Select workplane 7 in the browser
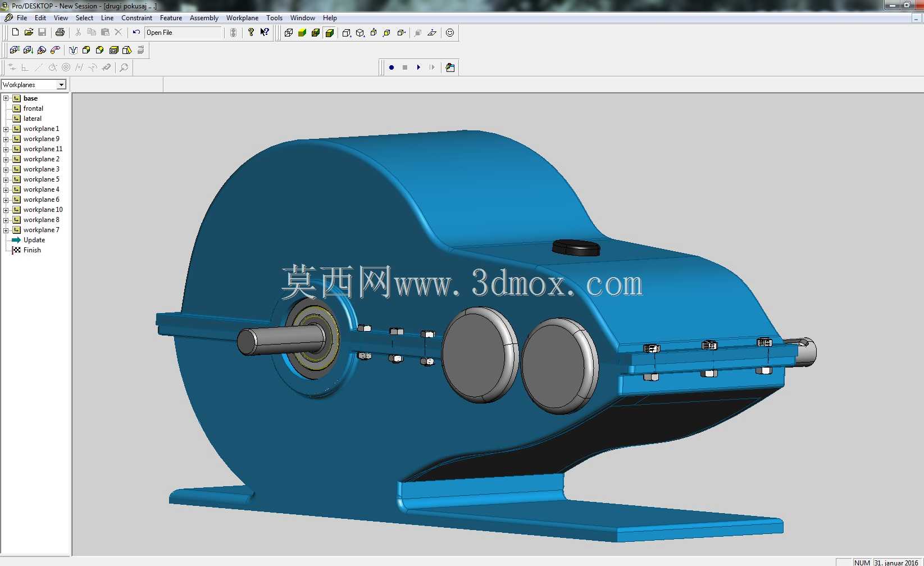Image resolution: width=924 pixels, height=566 pixels. (41, 230)
